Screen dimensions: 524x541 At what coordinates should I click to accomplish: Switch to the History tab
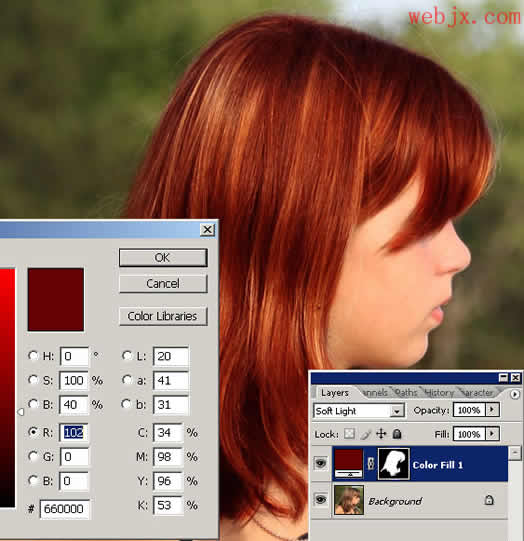point(439,393)
